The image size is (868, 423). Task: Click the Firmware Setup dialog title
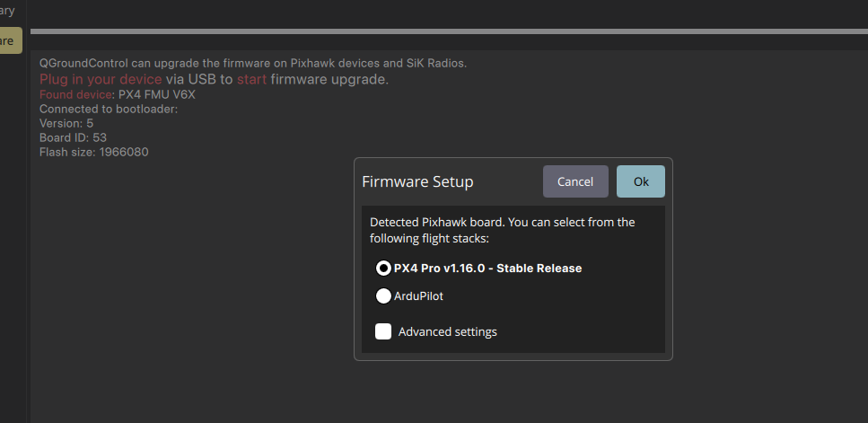(417, 182)
